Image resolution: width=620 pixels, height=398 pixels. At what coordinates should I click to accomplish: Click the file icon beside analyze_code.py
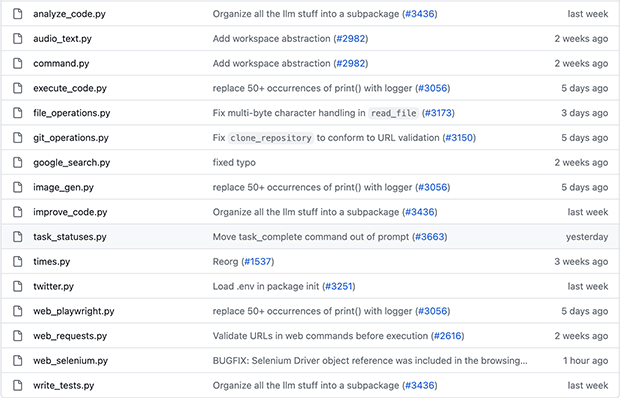click(18, 14)
